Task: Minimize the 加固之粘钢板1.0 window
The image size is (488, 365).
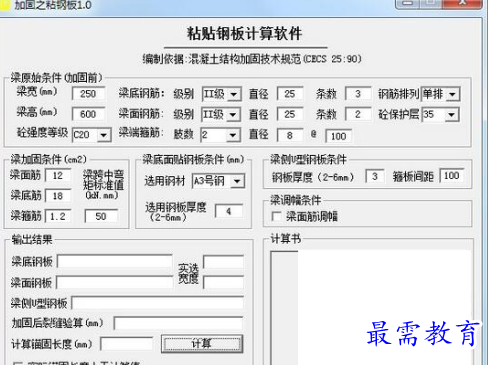Action: (x=406, y=3)
